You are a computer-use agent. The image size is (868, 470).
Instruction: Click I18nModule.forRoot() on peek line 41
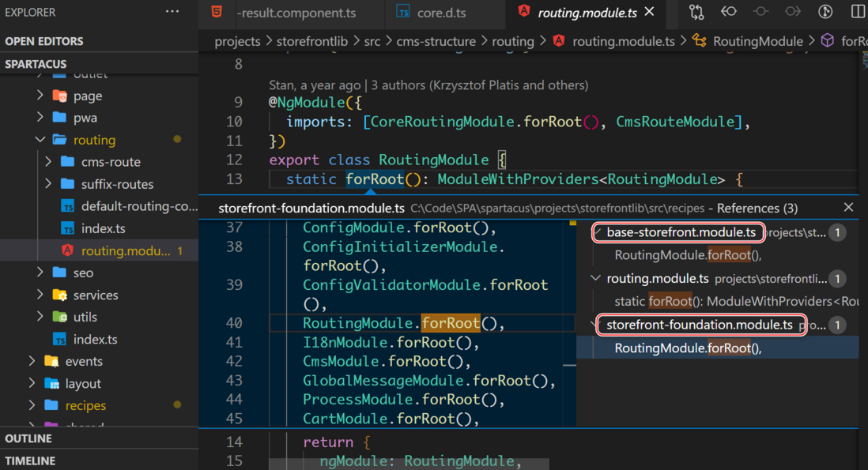(391, 343)
